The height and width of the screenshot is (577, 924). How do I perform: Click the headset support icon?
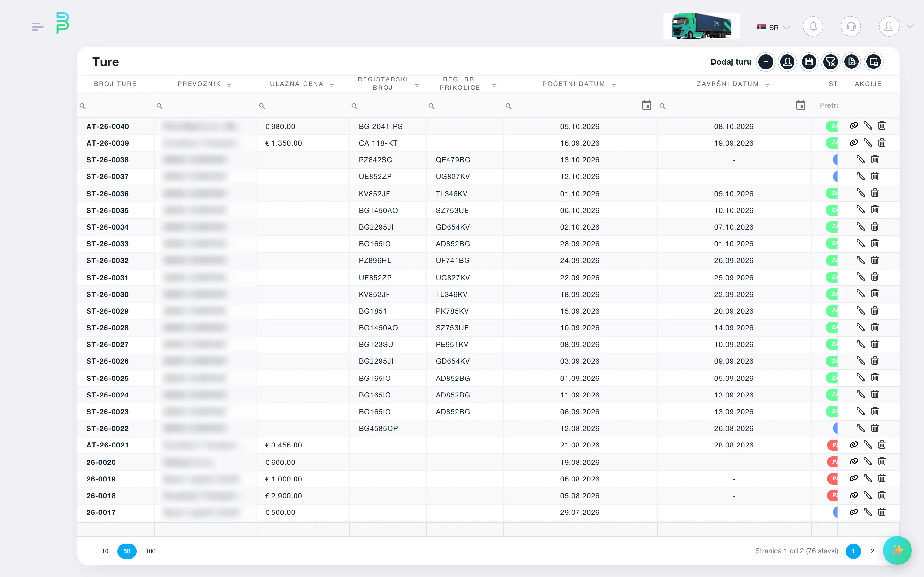(851, 27)
